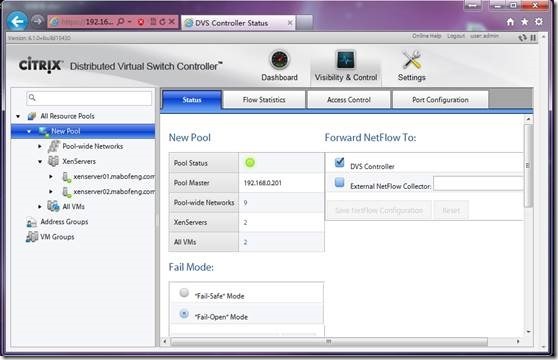Open address bar search dropdown arrow

(130, 22)
